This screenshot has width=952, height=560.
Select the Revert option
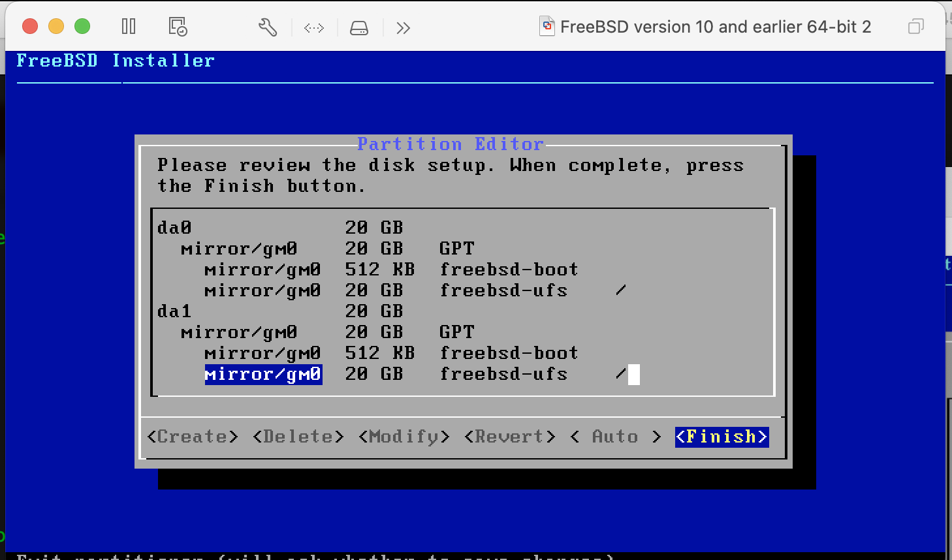point(510,437)
